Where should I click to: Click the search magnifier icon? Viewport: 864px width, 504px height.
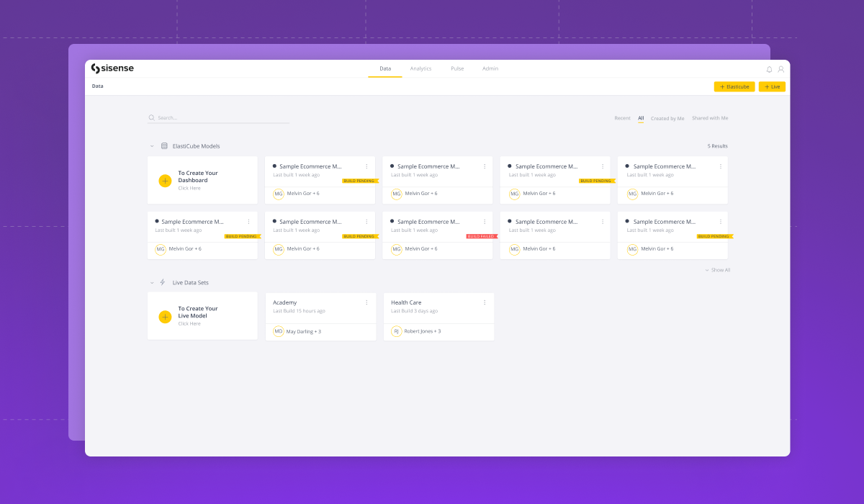[151, 117]
